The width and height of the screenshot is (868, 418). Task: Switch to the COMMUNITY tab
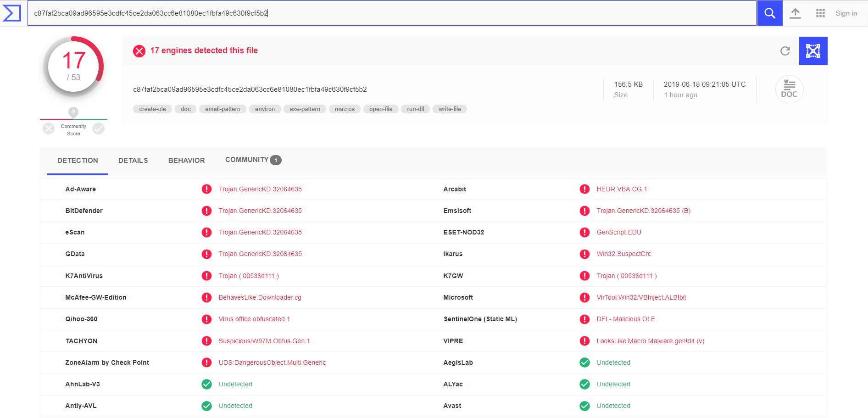[x=253, y=160]
